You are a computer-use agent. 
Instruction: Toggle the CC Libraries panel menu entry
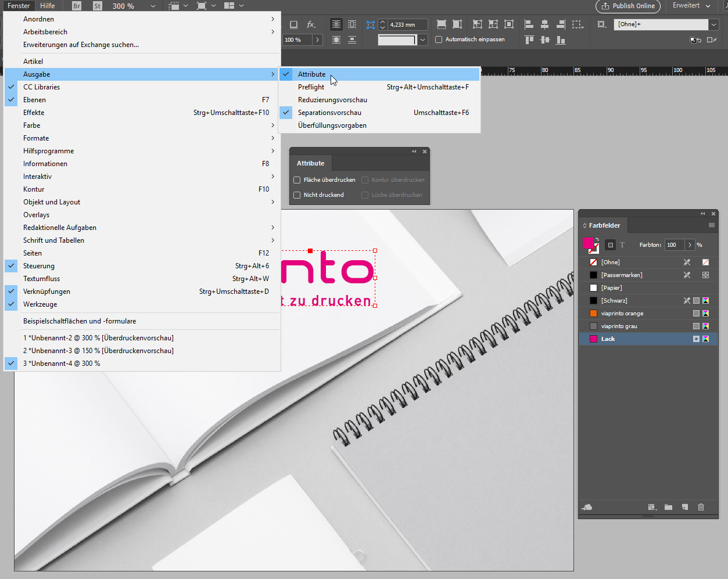click(x=142, y=87)
